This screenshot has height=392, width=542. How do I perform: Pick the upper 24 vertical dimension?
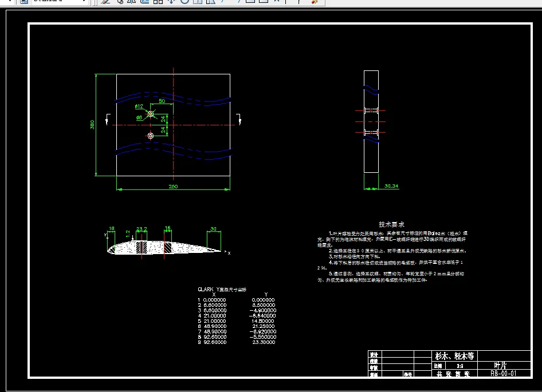pos(163,119)
